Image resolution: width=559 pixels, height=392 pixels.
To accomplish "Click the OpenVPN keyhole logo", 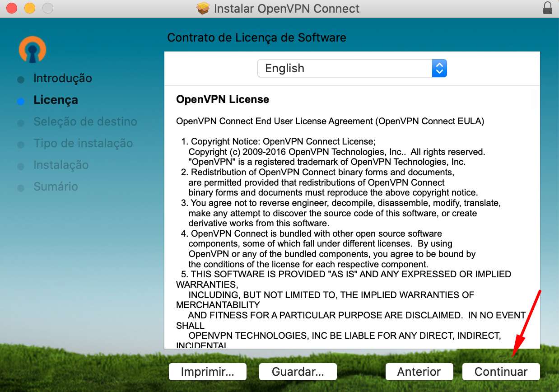I will [33, 50].
